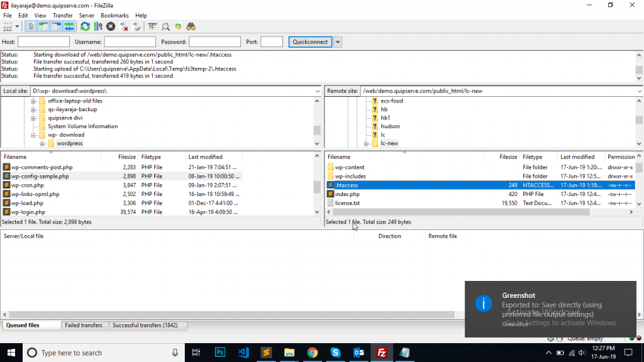Cancel the current operation

coord(111,26)
